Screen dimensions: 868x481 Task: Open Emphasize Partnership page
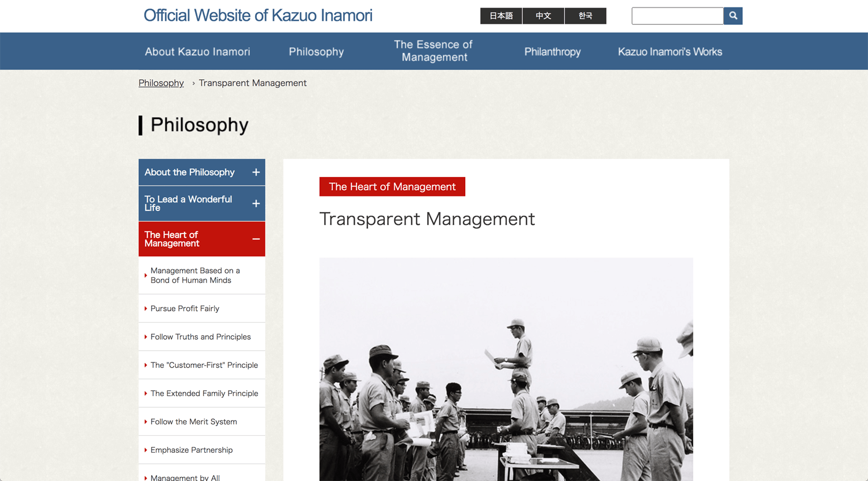[202, 450]
